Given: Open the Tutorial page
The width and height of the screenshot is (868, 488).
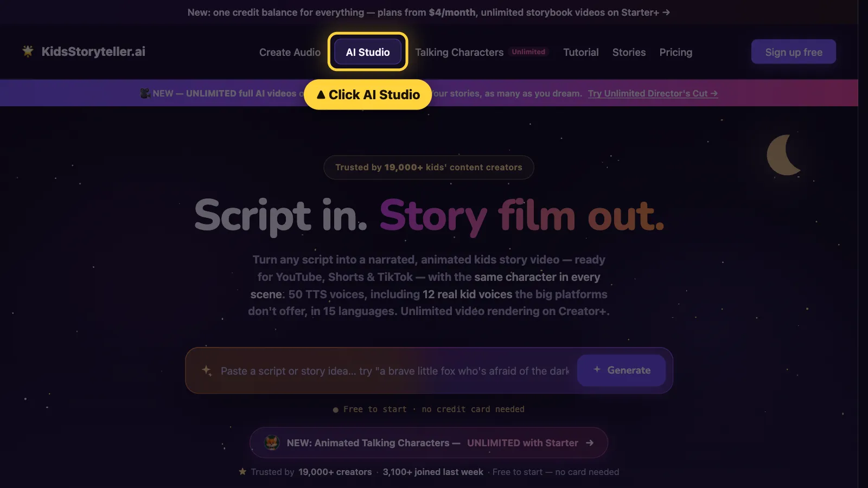Looking at the screenshot, I should (580, 52).
